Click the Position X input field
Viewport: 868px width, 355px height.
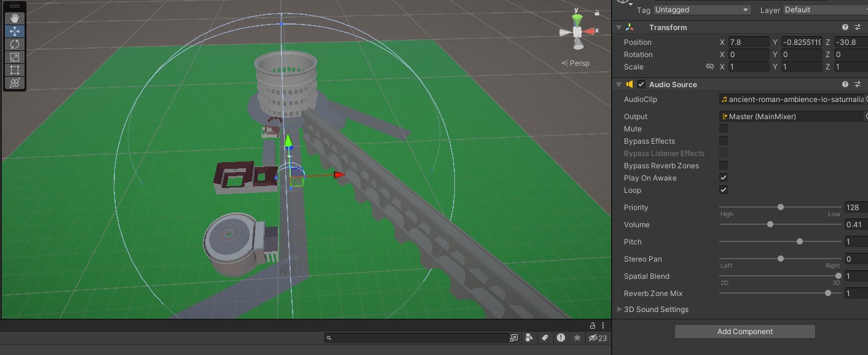coord(748,42)
